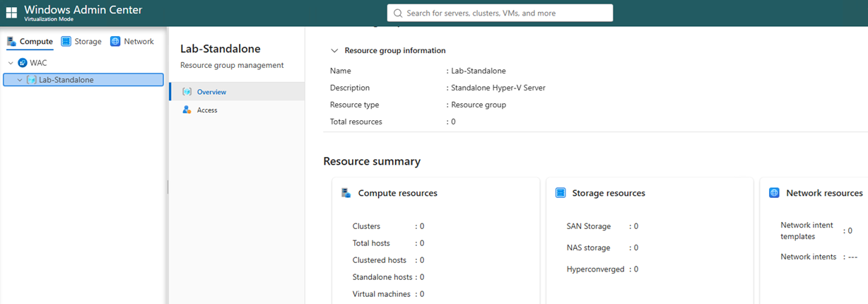This screenshot has height=304, width=868.
Task: Click the Compute resources card title
Action: [x=398, y=193]
